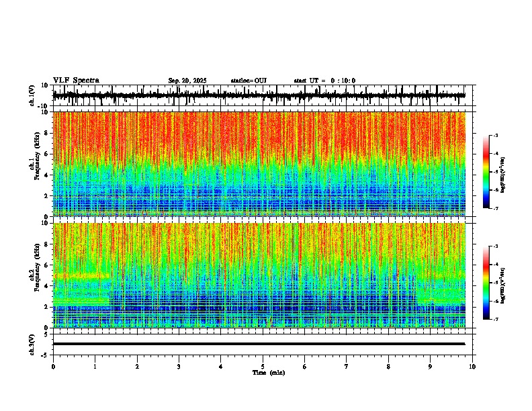Click time axis tick label "8"
This screenshot has width=532, height=411.
[x=388, y=367]
